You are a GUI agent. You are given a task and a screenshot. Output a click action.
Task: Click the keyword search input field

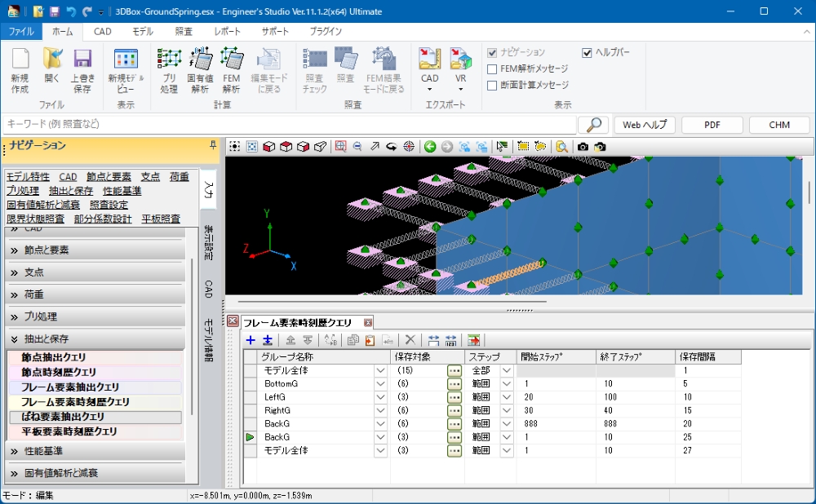tap(290, 124)
